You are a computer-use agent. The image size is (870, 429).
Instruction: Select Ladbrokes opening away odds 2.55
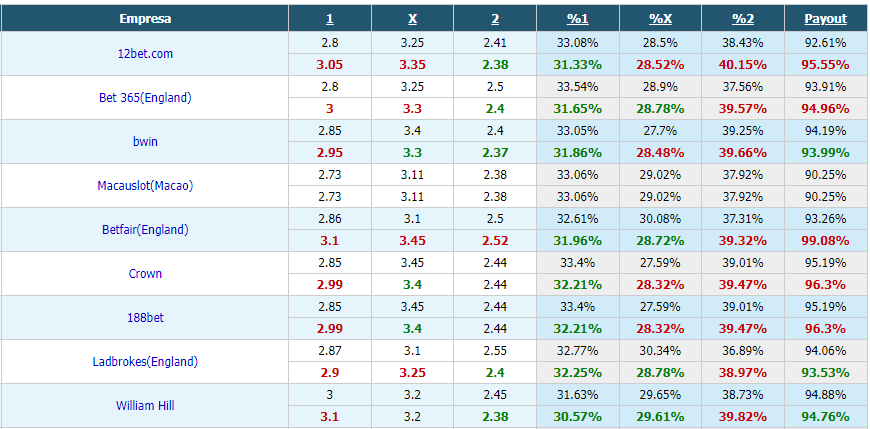coord(495,351)
